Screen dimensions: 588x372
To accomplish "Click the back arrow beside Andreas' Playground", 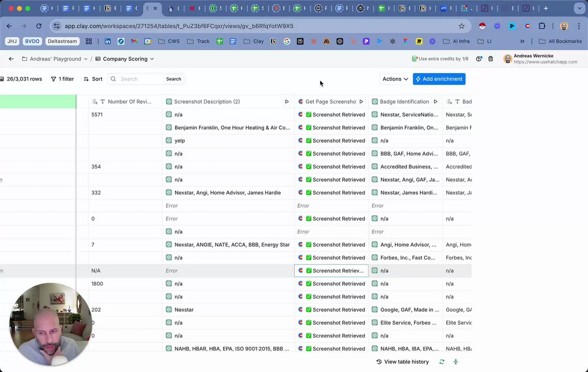I will click(x=11, y=59).
